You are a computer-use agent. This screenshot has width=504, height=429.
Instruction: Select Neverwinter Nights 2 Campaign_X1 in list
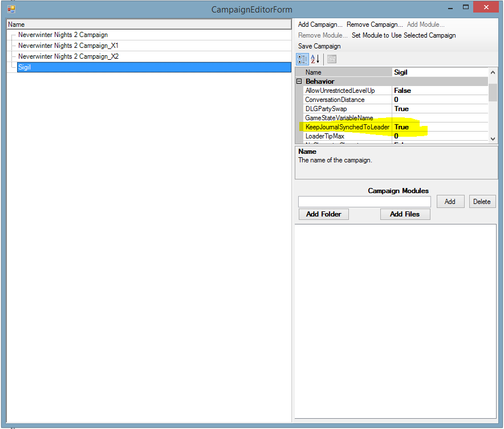68,46
